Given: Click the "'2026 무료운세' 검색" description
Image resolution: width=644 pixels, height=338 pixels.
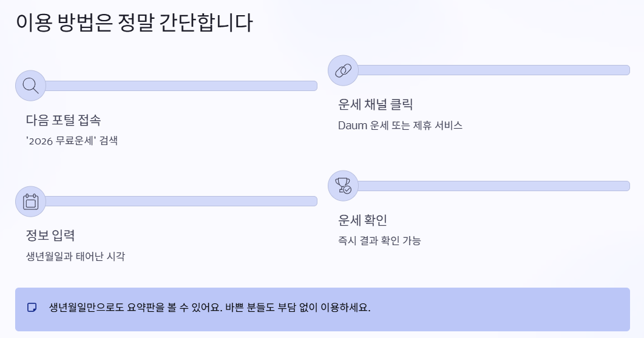Looking at the screenshot, I should 72,141.
